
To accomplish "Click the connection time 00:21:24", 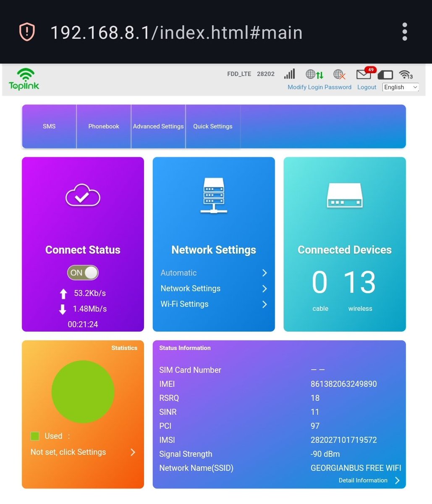I will pyautogui.click(x=83, y=324).
